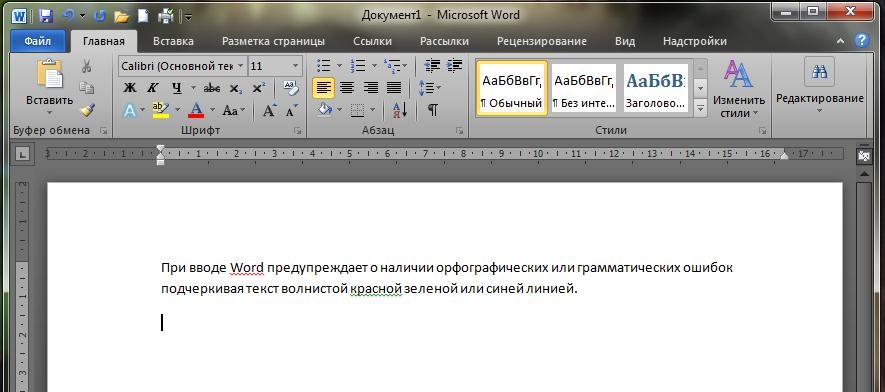Open Word help question mark
The height and width of the screenshot is (392, 885).
861,41
